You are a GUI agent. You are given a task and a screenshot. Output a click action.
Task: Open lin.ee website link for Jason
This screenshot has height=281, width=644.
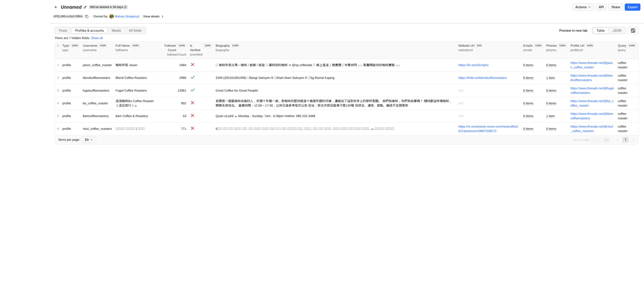coord(473,65)
